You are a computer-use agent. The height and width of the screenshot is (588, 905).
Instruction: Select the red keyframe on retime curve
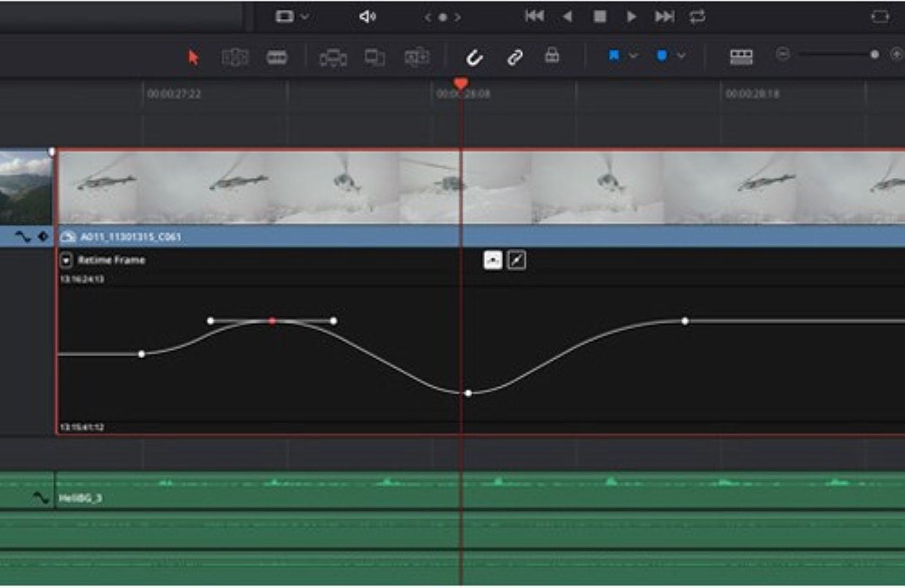[273, 321]
